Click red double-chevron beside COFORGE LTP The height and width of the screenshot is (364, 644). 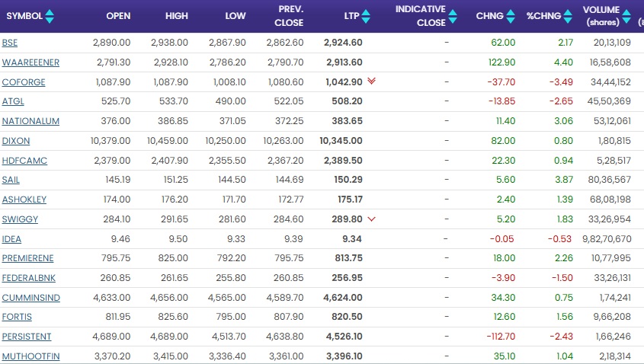pos(371,81)
